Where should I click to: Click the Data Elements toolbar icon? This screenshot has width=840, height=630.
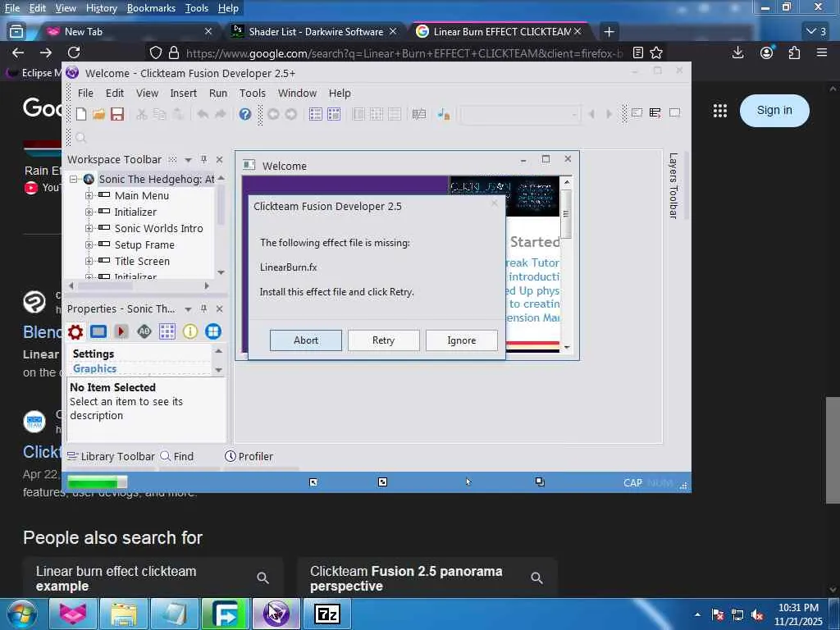click(444, 114)
